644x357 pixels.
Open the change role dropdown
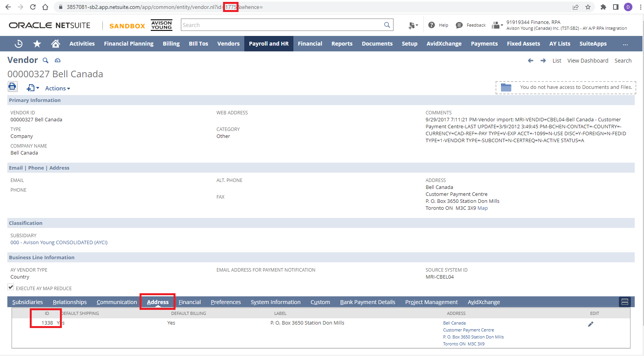[497, 25]
